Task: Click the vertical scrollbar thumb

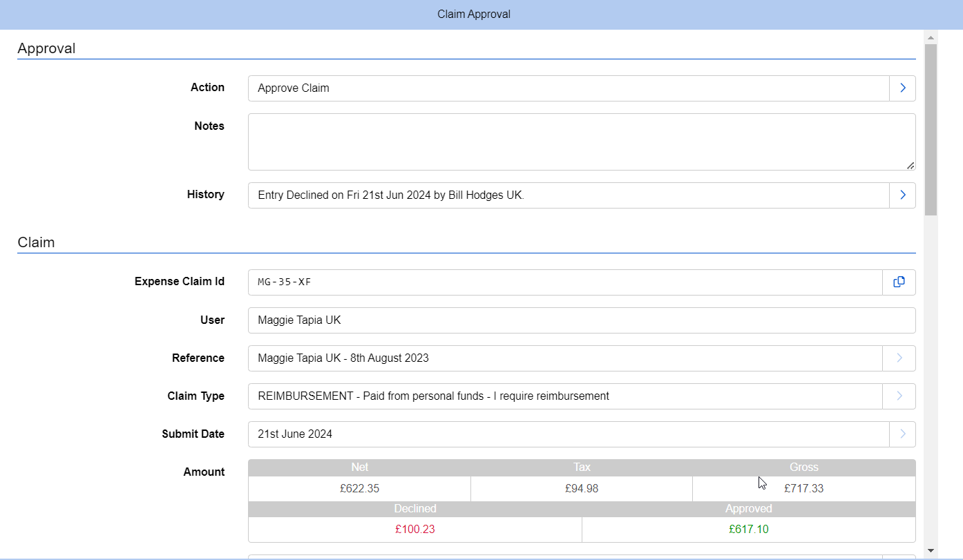Action: click(931, 130)
